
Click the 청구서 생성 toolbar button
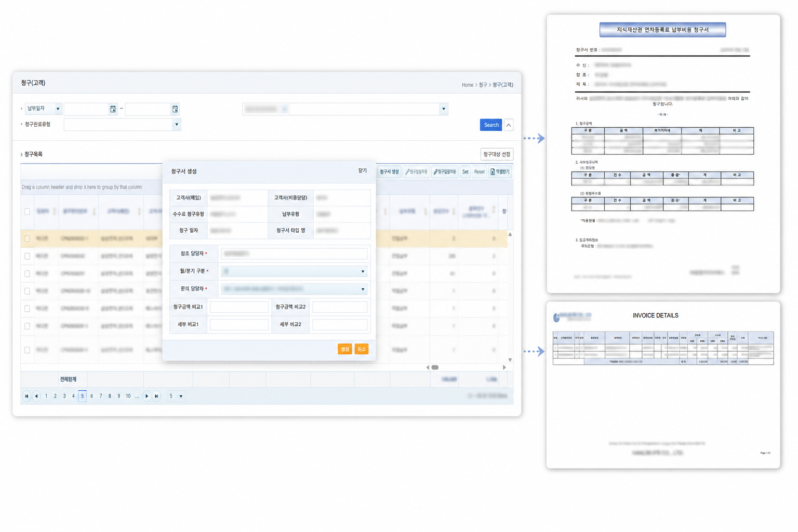coord(389,171)
